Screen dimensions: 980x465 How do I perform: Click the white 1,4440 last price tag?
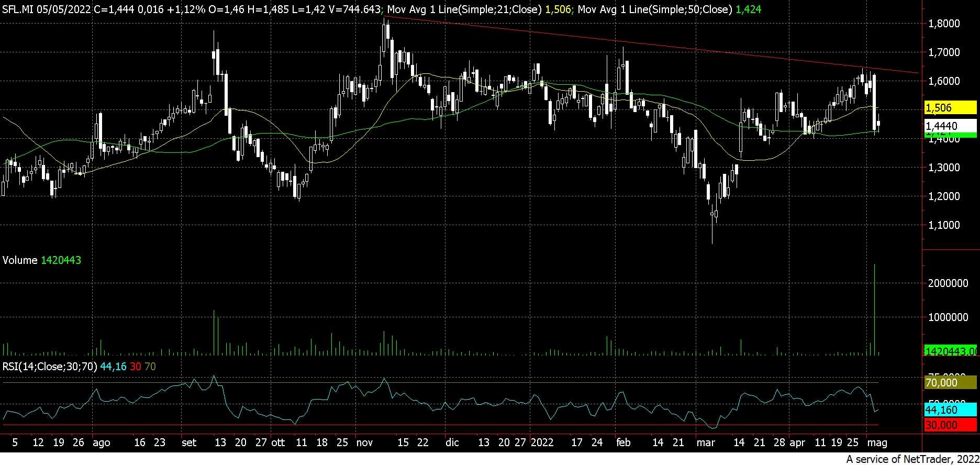click(x=950, y=126)
